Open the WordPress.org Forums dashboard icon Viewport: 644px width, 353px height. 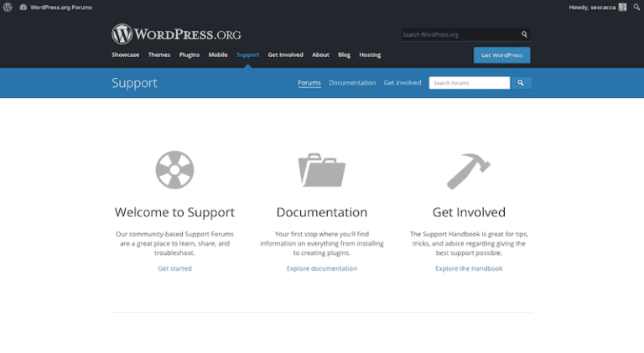tap(23, 8)
